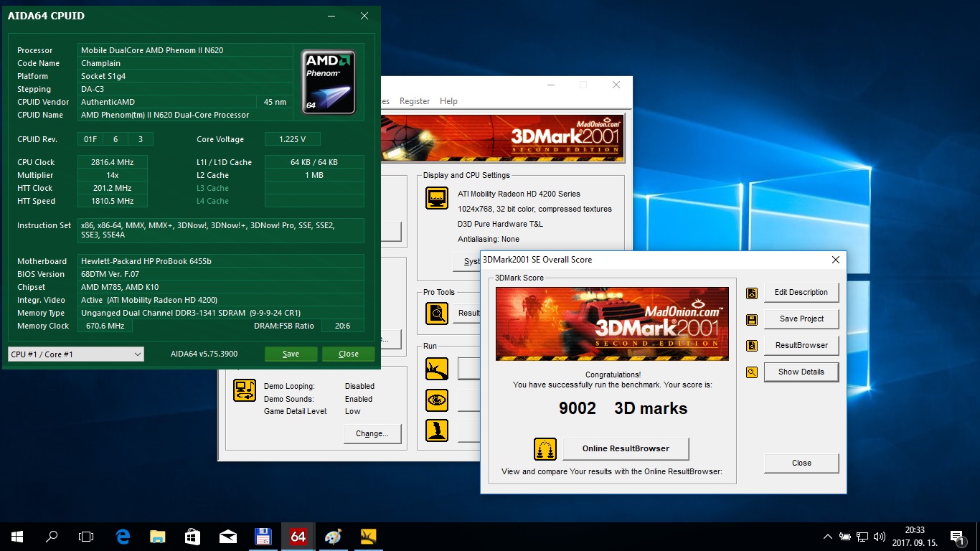Click the AIDA64 icon in taskbar
980x551 pixels.
298,536
